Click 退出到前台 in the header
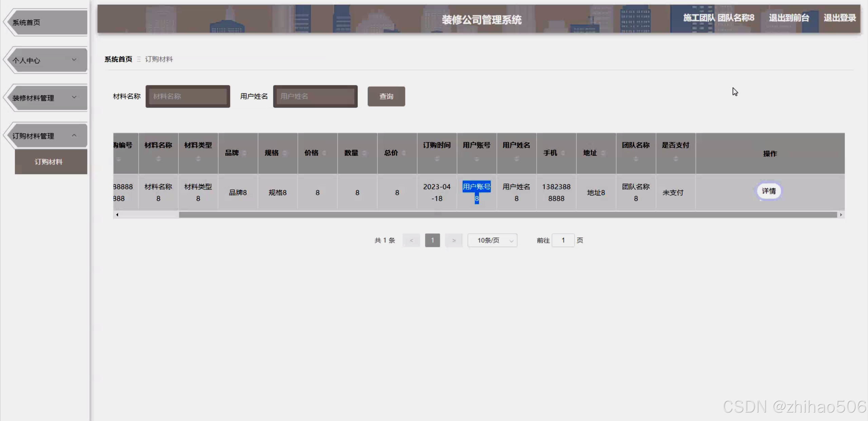 pyautogui.click(x=788, y=18)
